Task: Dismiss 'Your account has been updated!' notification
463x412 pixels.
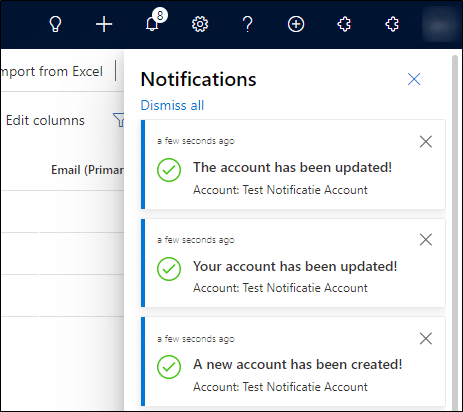Action: point(426,240)
